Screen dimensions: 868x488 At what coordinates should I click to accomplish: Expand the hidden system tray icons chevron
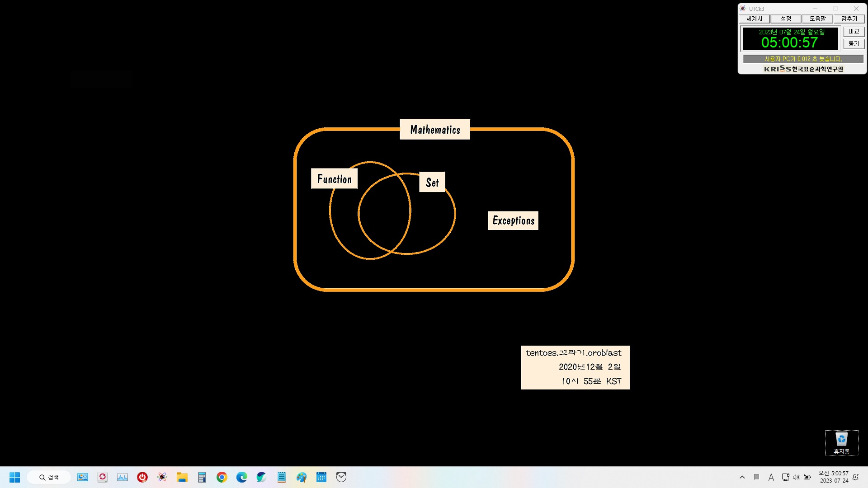coord(742,477)
